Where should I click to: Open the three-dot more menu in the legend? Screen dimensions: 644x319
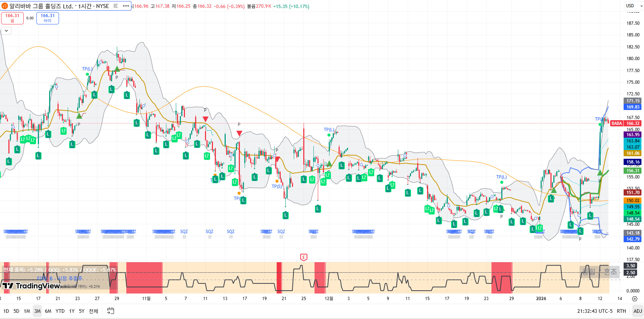click(126, 6)
